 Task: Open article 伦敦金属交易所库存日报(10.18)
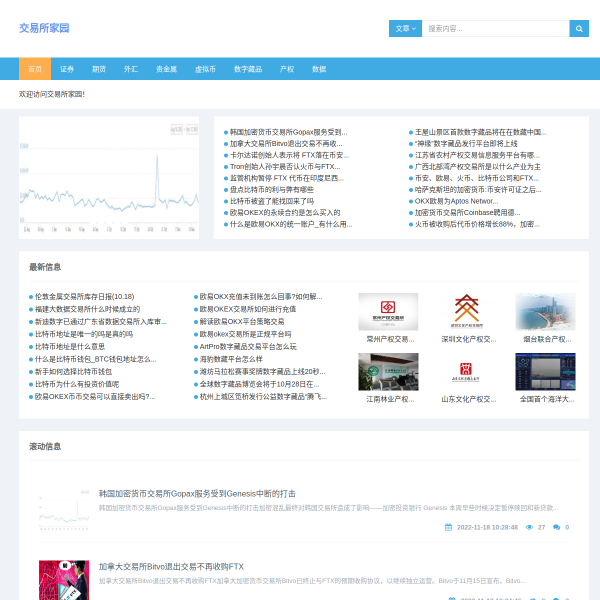[85, 297]
